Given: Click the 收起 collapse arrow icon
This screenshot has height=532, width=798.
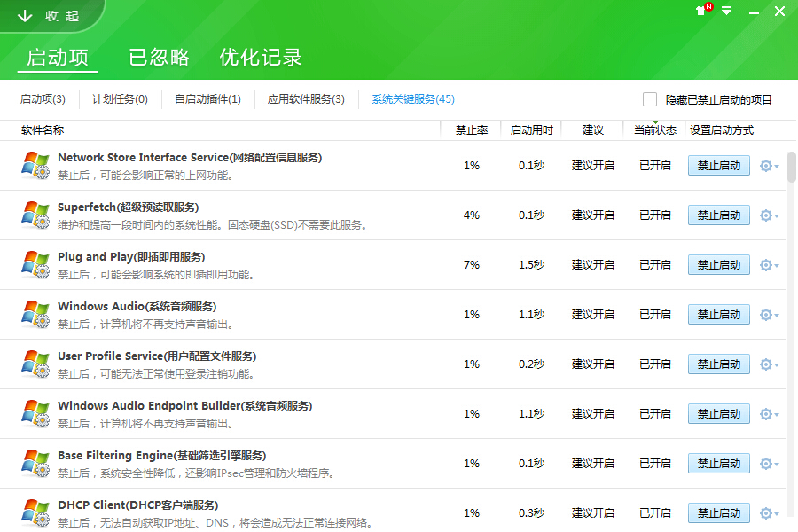Looking at the screenshot, I should (25, 16).
